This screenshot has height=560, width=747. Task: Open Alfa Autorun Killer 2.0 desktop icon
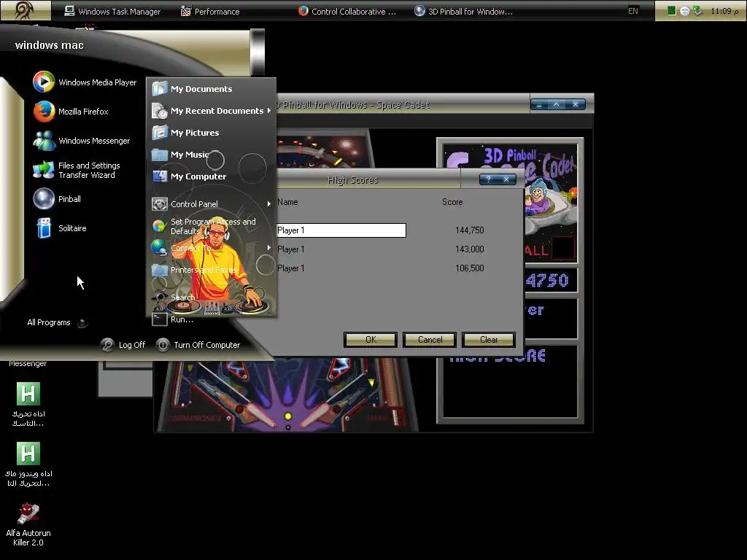coord(28,514)
